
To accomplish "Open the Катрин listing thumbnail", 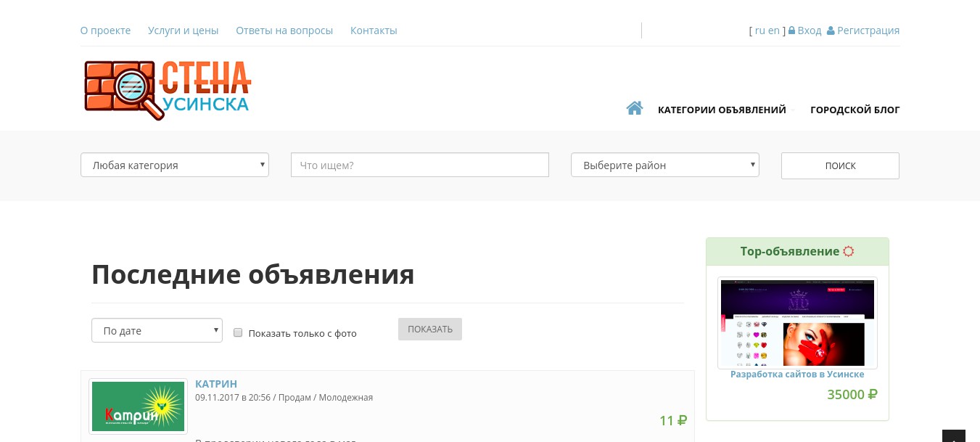I will [139, 406].
